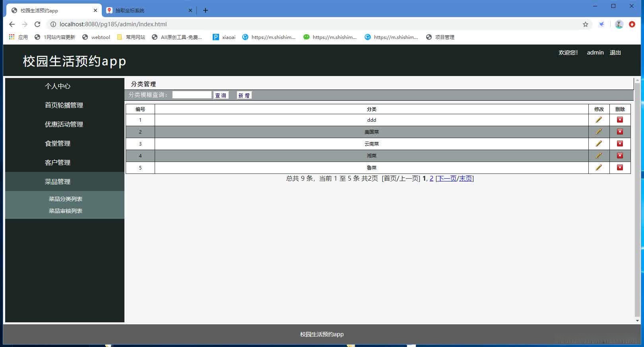Click the 下一页 next page link
The image size is (644, 347).
(447, 178)
